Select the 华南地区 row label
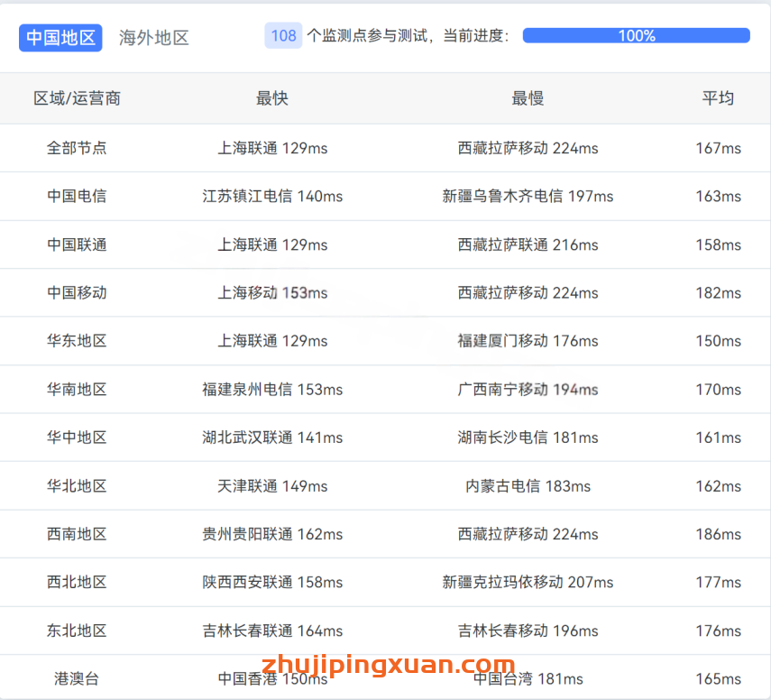The height and width of the screenshot is (700, 771). [x=77, y=390]
